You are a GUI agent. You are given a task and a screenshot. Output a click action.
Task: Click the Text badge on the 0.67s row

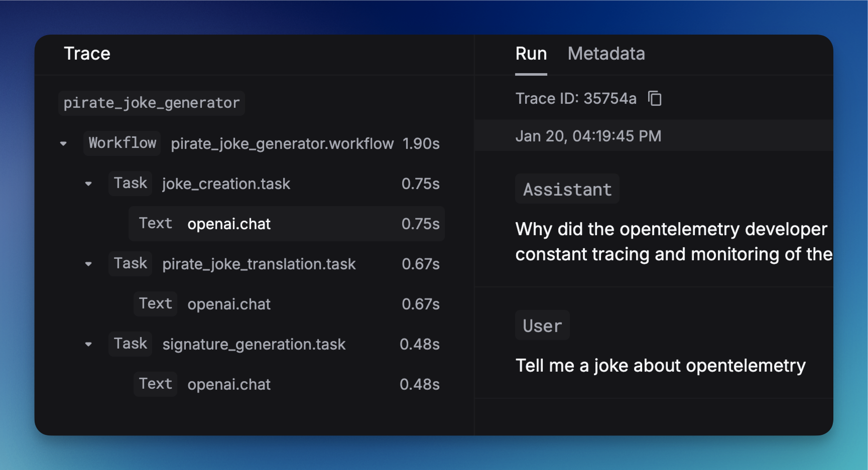[155, 304]
